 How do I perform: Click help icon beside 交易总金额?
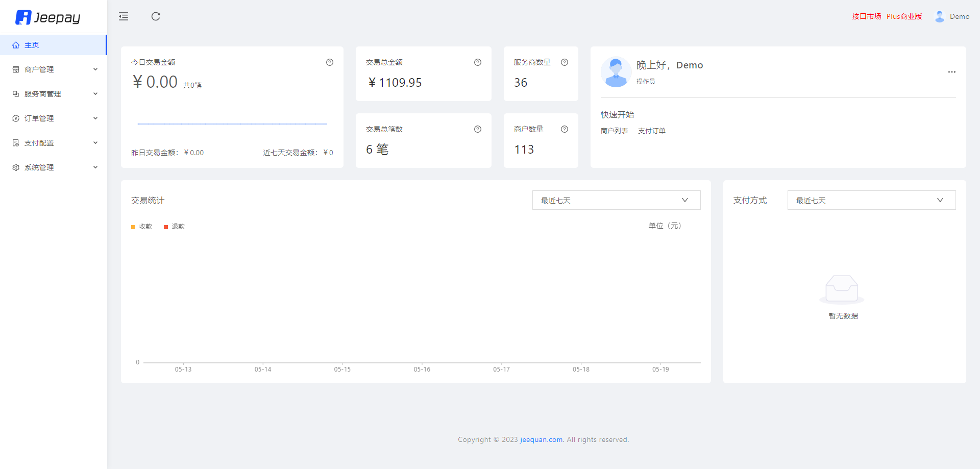coord(478,62)
